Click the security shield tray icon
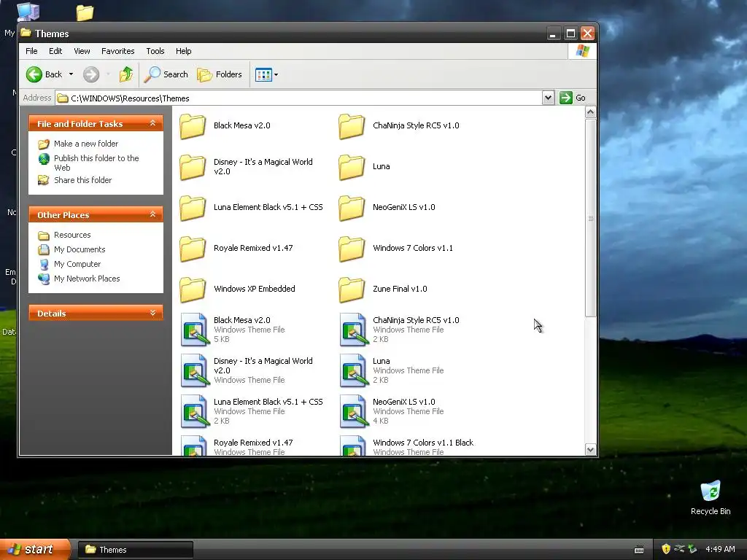The width and height of the screenshot is (747, 560). [x=666, y=549]
